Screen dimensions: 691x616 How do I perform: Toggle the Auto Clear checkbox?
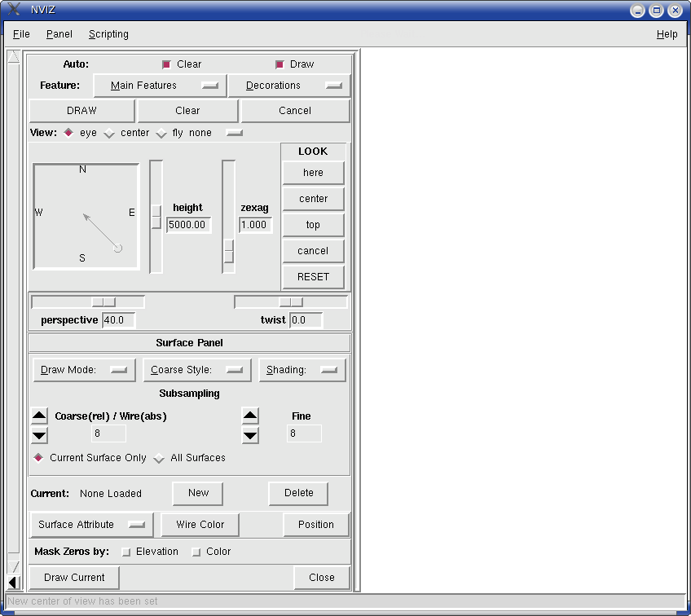tap(166, 64)
